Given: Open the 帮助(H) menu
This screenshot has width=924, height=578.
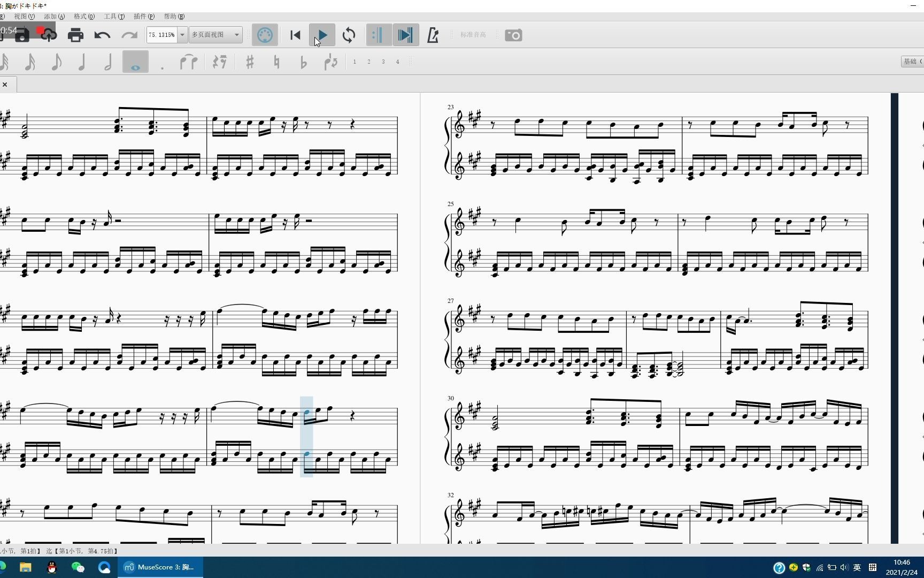Looking at the screenshot, I should (x=174, y=17).
